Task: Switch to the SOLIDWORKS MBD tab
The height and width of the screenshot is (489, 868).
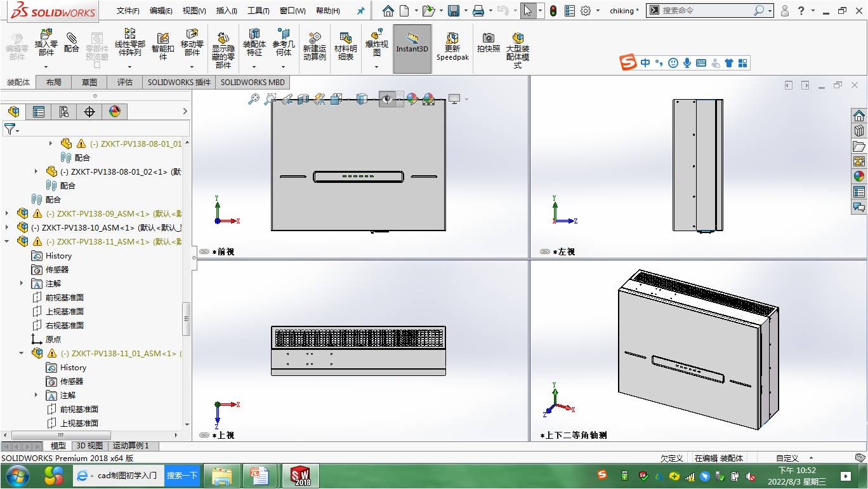Action: coord(253,82)
